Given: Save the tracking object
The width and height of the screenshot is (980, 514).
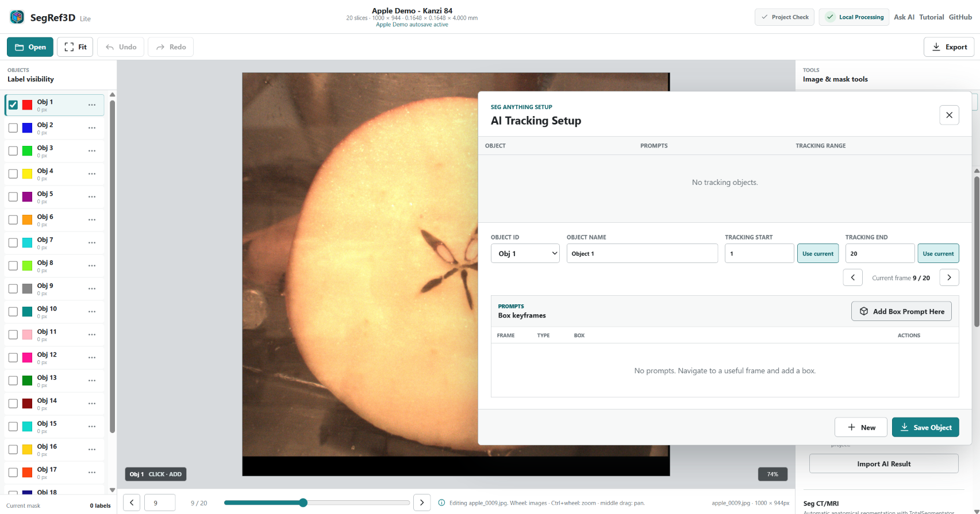Looking at the screenshot, I should tap(925, 427).
